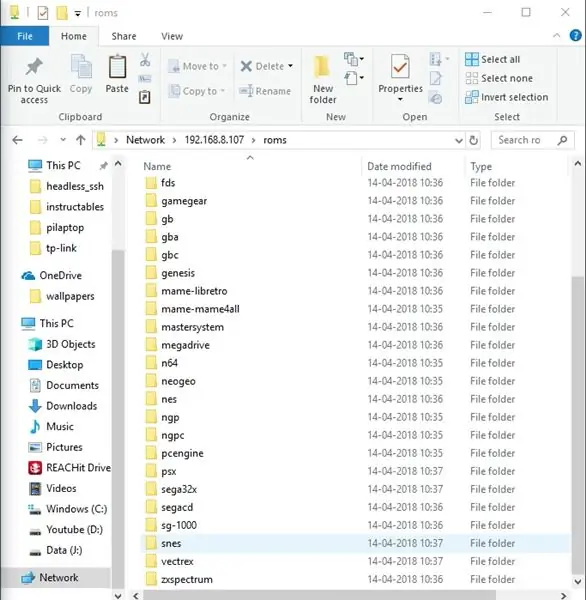Switch to the Home tab
586x600 pixels.
pyautogui.click(x=73, y=36)
